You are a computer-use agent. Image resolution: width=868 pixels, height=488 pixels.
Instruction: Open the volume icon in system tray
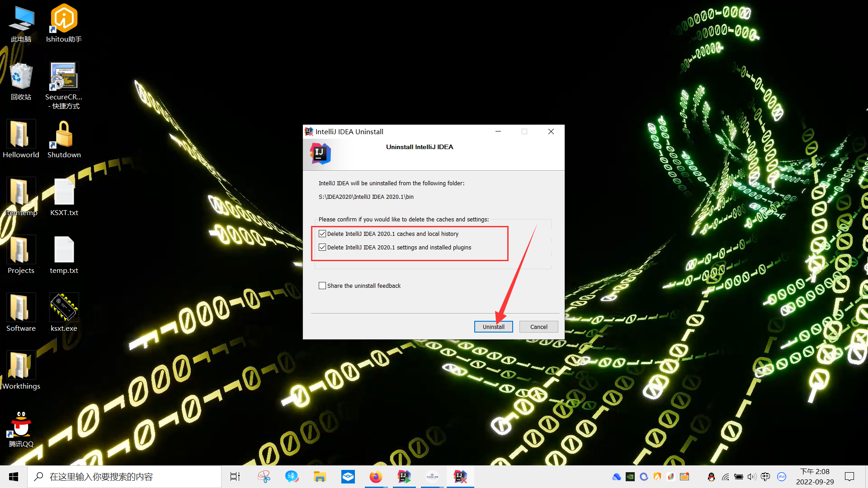(x=751, y=477)
